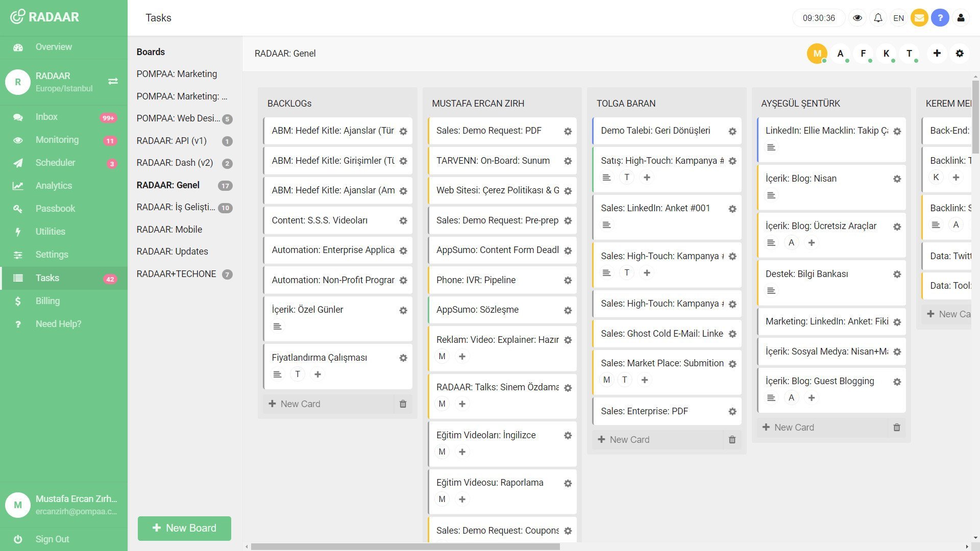Click the New Board button
The width and height of the screenshot is (980, 551).
tap(184, 528)
